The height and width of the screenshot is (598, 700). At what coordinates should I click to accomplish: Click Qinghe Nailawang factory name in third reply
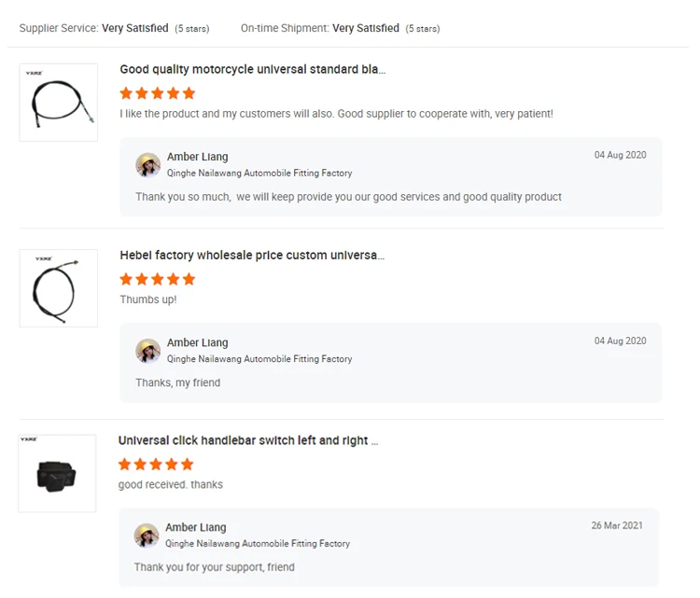[258, 544]
